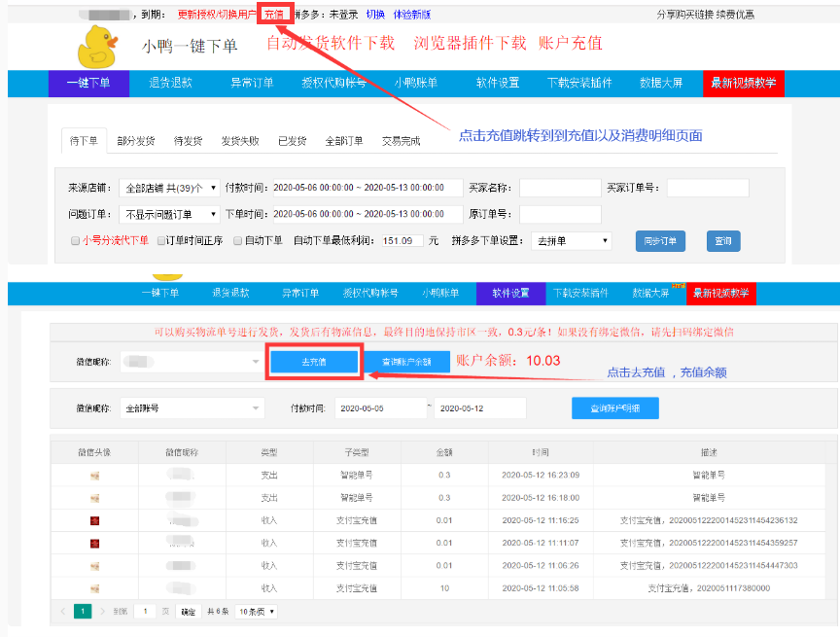Expand the 10条/页 page size dropdown
This screenshot has width=840, height=637.
tap(256, 610)
